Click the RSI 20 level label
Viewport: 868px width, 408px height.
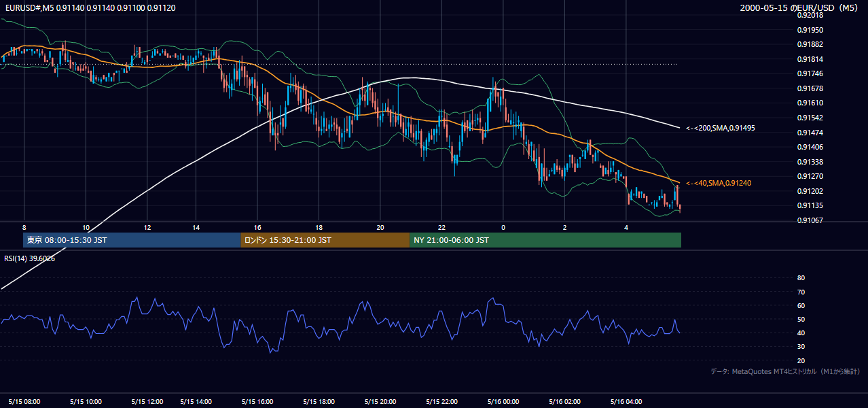[801, 360]
